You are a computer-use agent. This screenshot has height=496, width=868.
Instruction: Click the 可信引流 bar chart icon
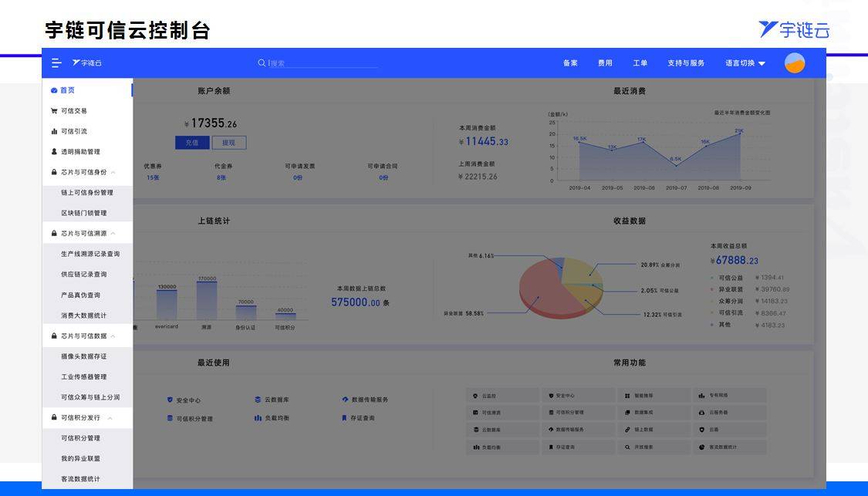(54, 132)
